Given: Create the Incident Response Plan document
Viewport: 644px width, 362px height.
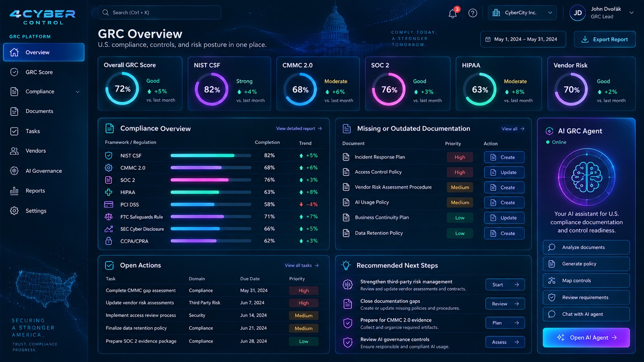Looking at the screenshot, I should pyautogui.click(x=504, y=157).
